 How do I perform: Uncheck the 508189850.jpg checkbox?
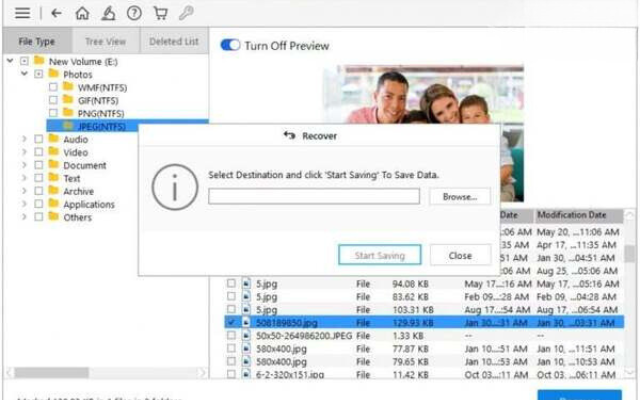click(231, 322)
